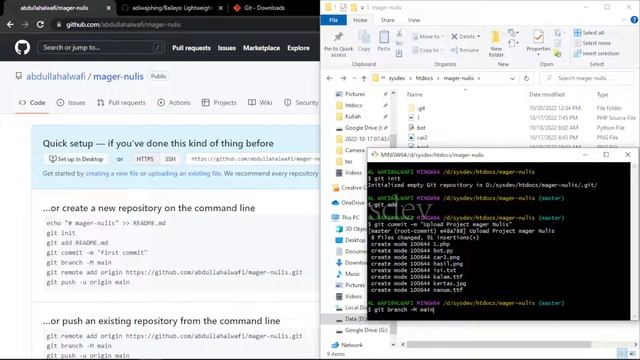The width and height of the screenshot is (640, 360).
Task: Click Explorer Up one level arrow
Action: [x=364, y=78]
